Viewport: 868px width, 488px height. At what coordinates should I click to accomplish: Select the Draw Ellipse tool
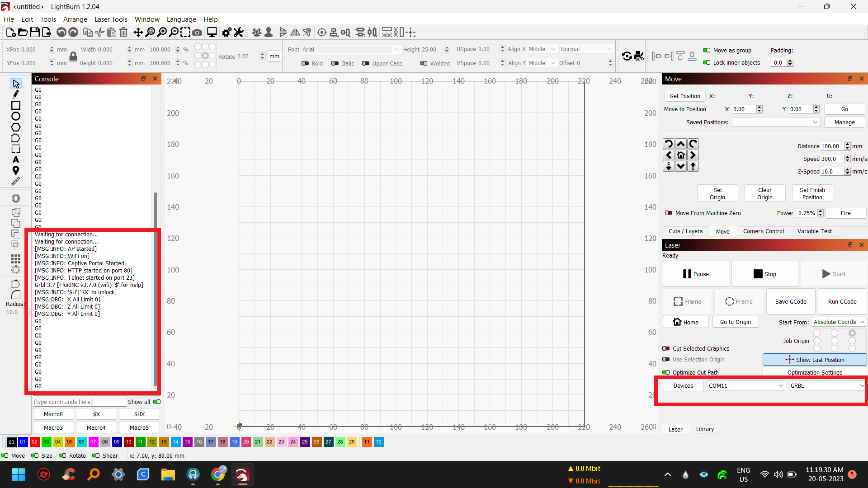pyautogui.click(x=16, y=116)
